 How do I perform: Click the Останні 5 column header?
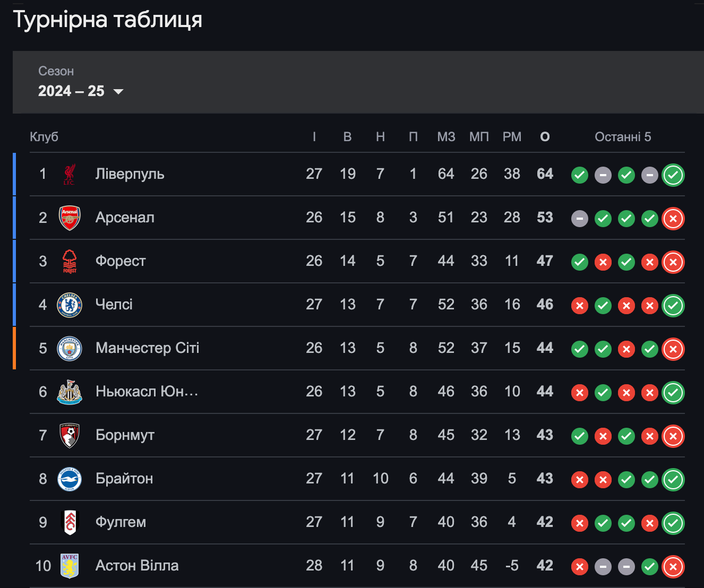point(623,137)
